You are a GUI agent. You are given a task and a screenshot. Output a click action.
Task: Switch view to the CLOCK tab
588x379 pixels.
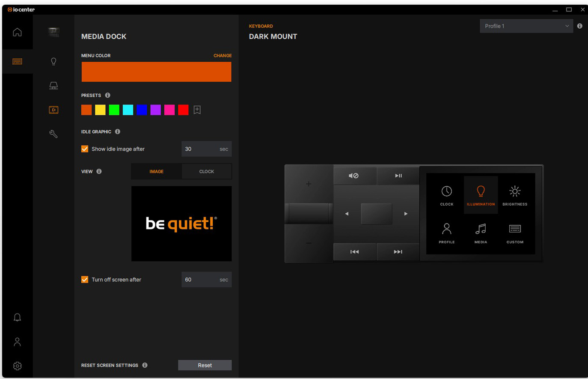click(x=206, y=171)
